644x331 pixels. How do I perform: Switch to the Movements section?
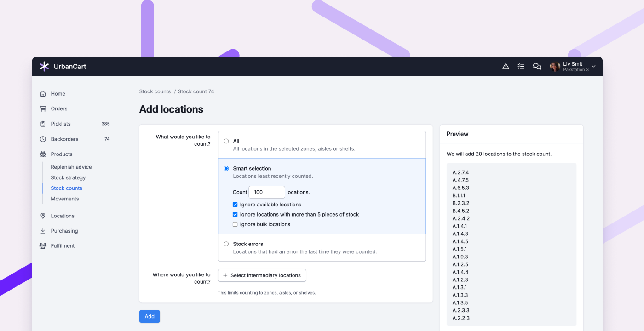point(64,199)
